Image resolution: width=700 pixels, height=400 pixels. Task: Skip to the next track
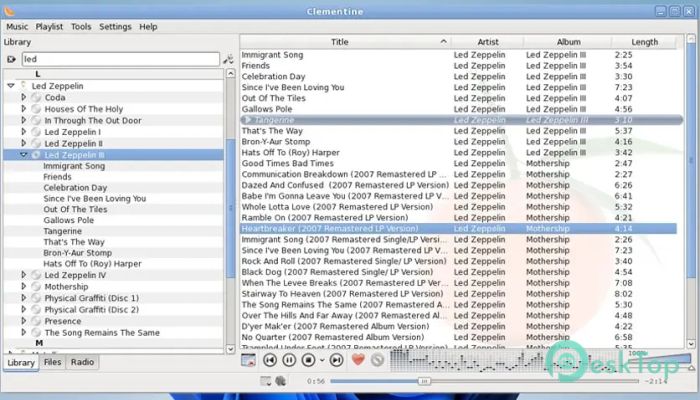(x=337, y=360)
